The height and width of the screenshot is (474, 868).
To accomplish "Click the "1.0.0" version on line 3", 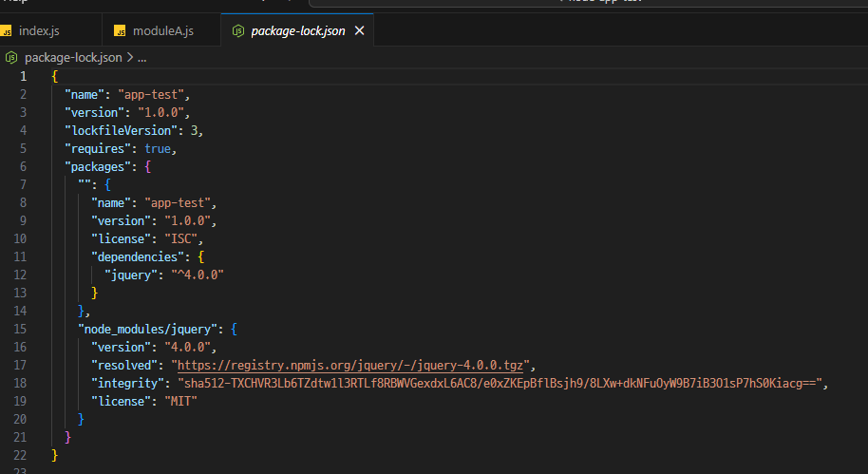I will click(x=161, y=112).
